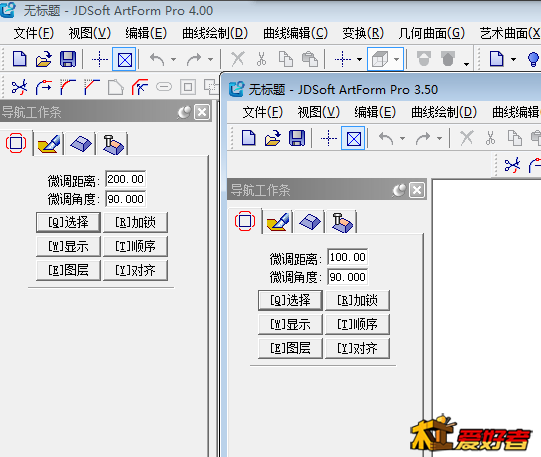Open Undo history dropdown in 4.00 window

click(173, 59)
